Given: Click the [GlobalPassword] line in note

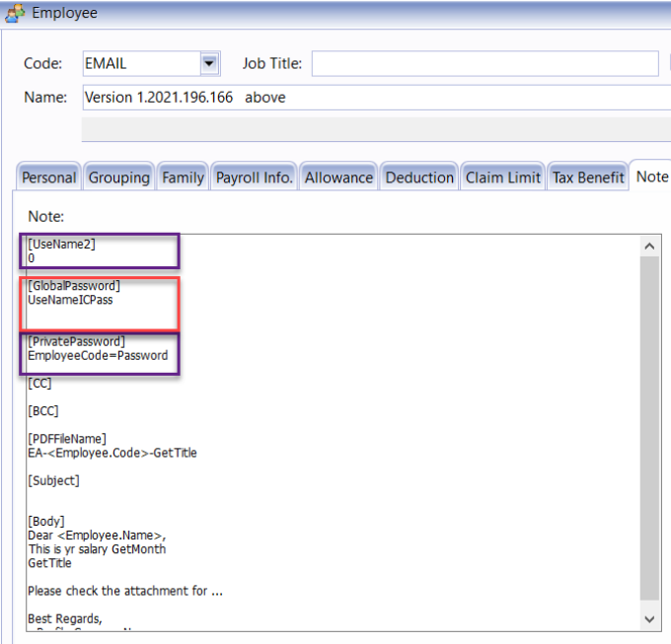Looking at the screenshot, I should [74, 286].
